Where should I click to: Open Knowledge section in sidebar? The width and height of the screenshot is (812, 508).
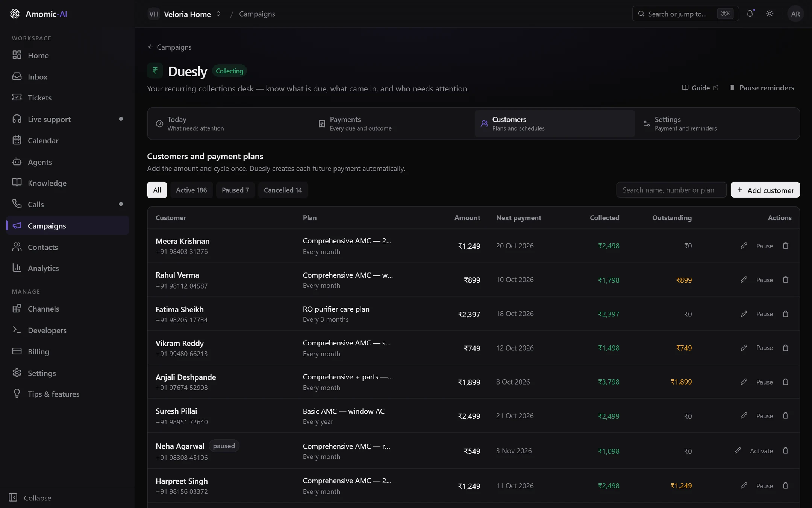68,183
